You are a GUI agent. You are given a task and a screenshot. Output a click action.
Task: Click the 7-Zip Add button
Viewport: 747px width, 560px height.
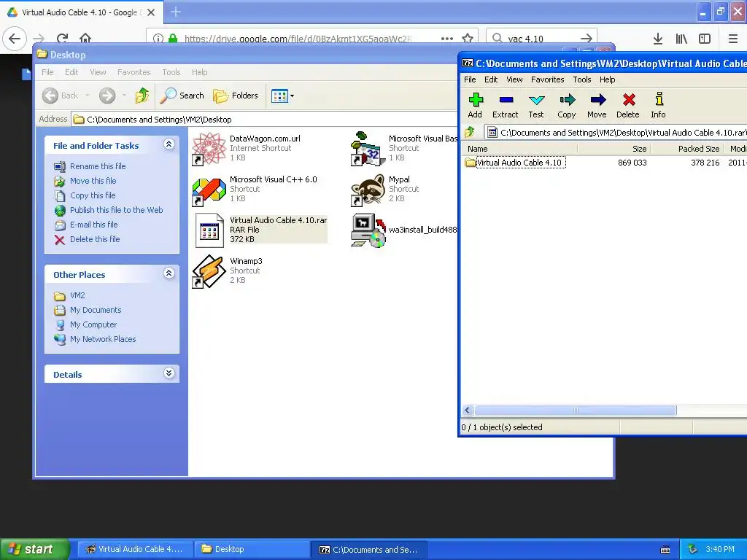[475, 105]
